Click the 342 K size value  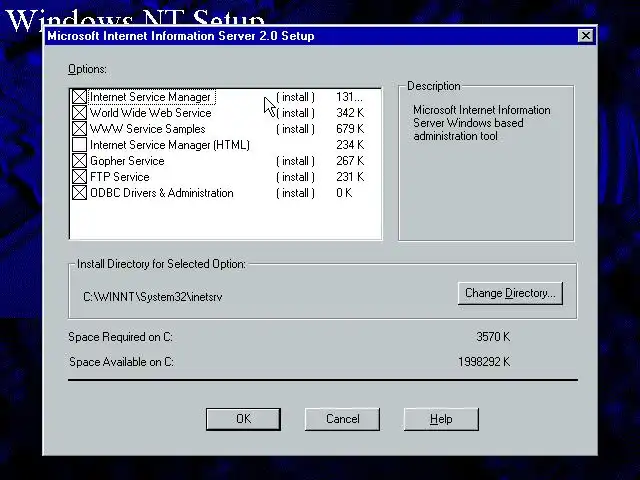350,113
